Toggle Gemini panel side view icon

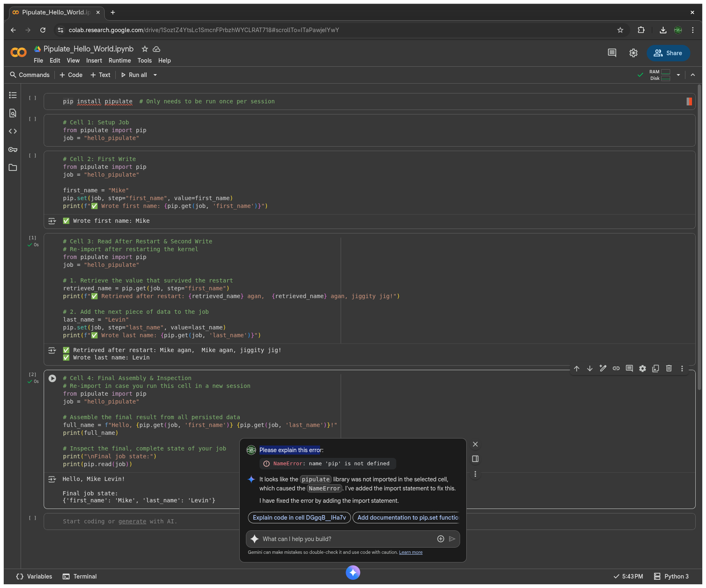point(475,459)
